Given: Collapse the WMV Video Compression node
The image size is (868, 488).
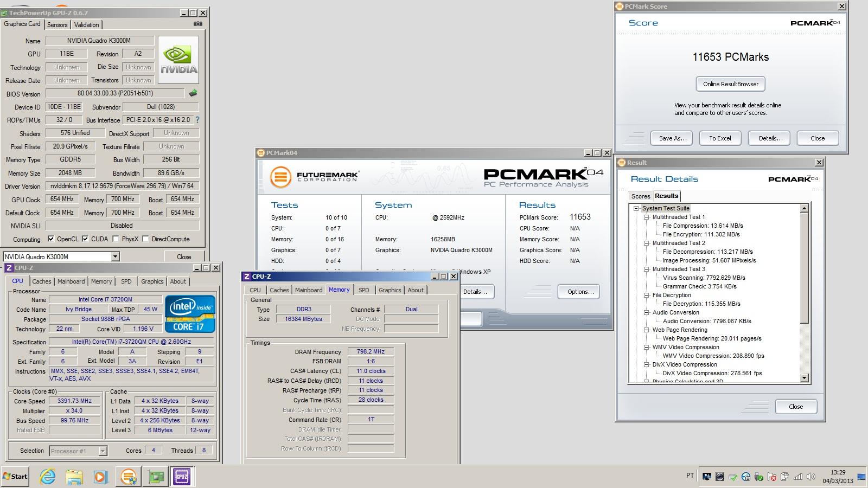Looking at the screenshot, I should pos(647,347).
